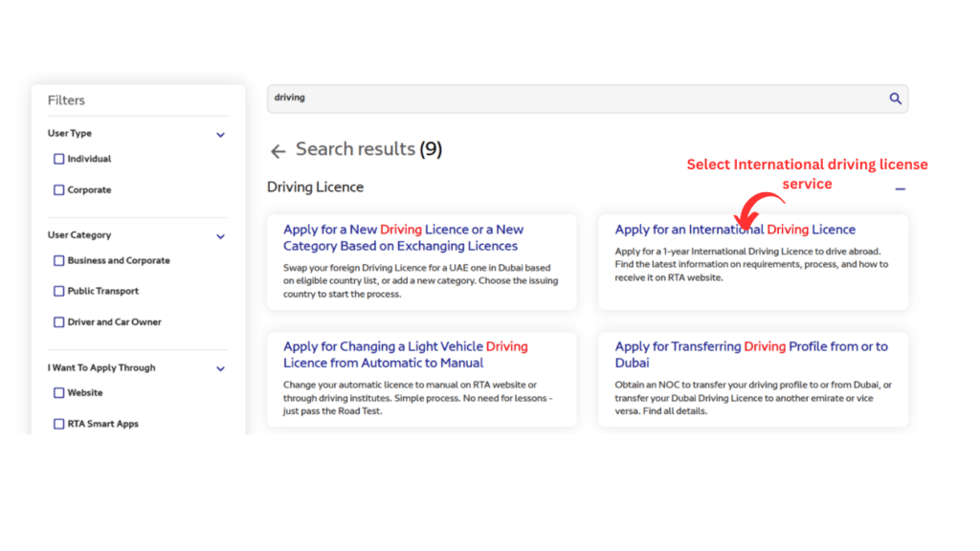Enable the RTA Smart Apps checkbox
Image resolution: width=980 pixels, height=551 pixels.
(x=58, y=423)
